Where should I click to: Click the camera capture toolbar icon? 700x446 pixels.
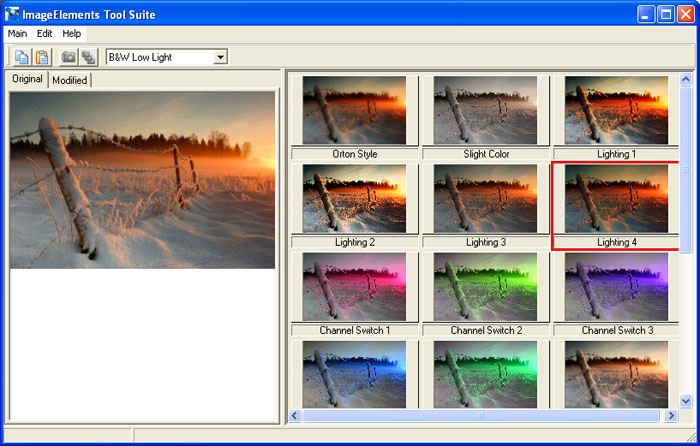[68, 57]
